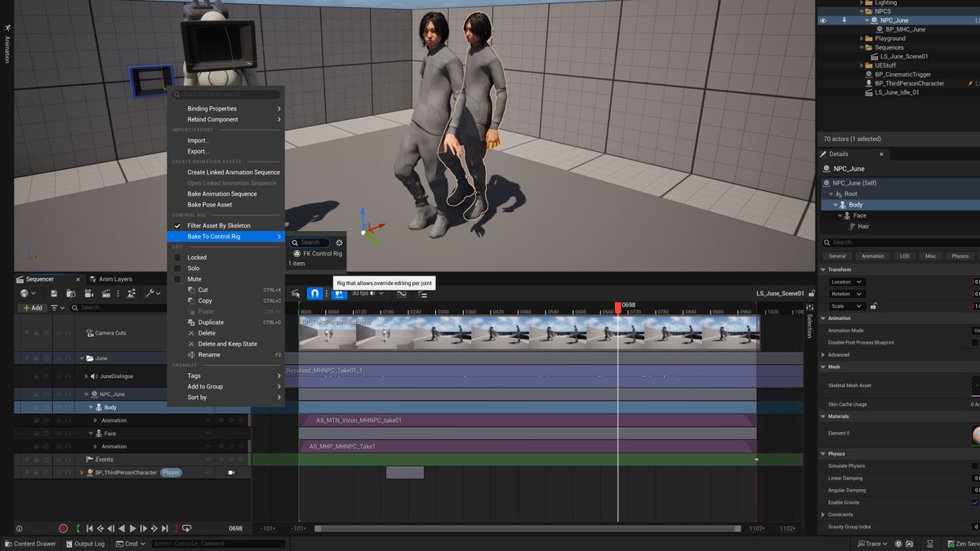Open the Binding Properties submenu
Image resolution: width=980 pixels, height=551 pixels.
(x=225, y=109)
